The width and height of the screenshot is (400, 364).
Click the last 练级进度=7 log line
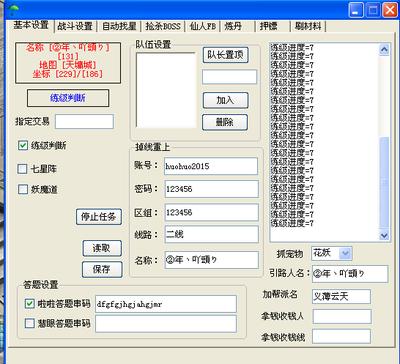tap(292, 223)
